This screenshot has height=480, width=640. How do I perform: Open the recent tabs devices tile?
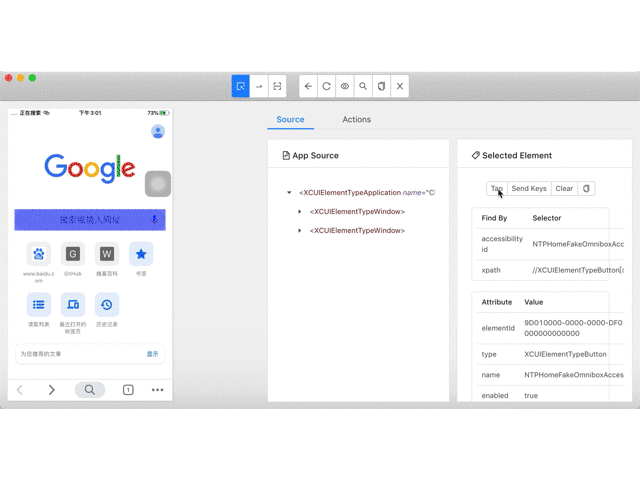[73, 304]
